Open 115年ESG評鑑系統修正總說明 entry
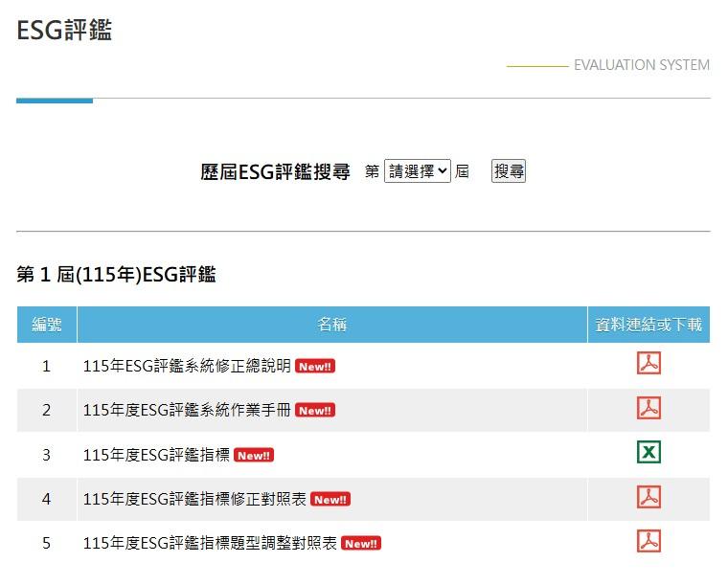 click(x=187, y=366)
